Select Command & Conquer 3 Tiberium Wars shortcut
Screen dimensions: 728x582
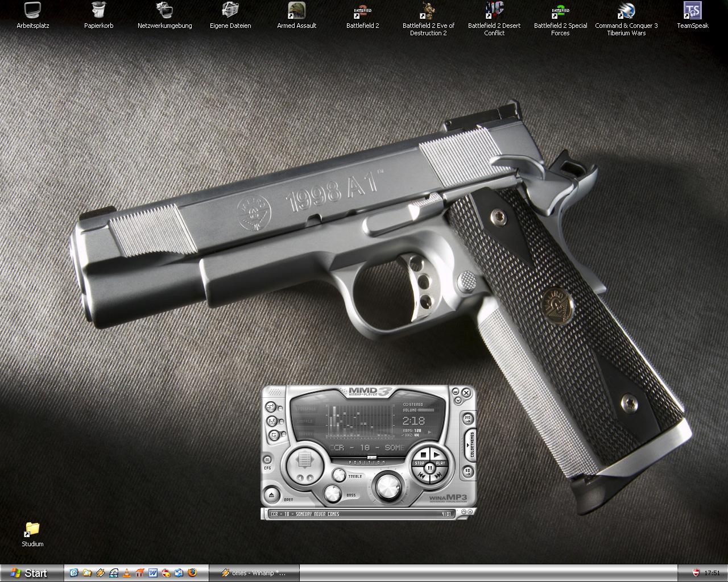point(626,19)
